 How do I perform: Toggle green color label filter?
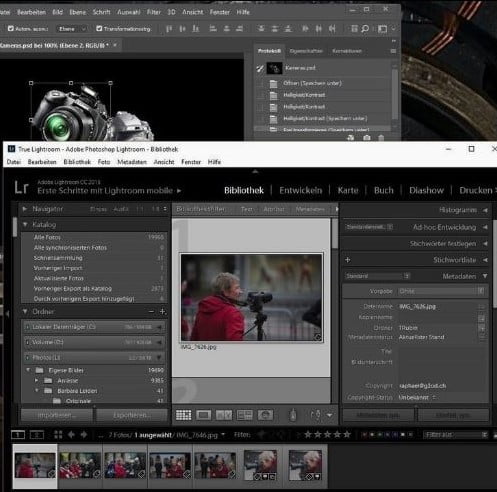tap(380, 435)
